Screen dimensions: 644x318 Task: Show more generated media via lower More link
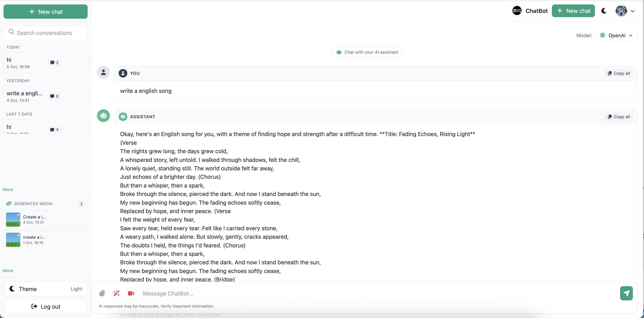tap(8, 271)
